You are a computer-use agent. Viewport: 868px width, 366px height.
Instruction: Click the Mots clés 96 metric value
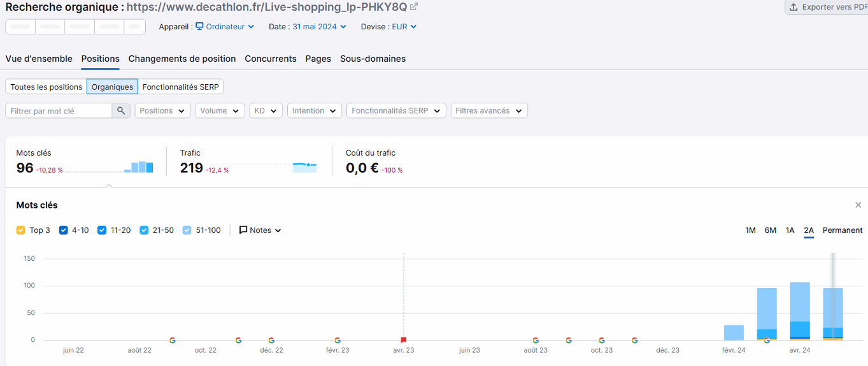(25, 168)
